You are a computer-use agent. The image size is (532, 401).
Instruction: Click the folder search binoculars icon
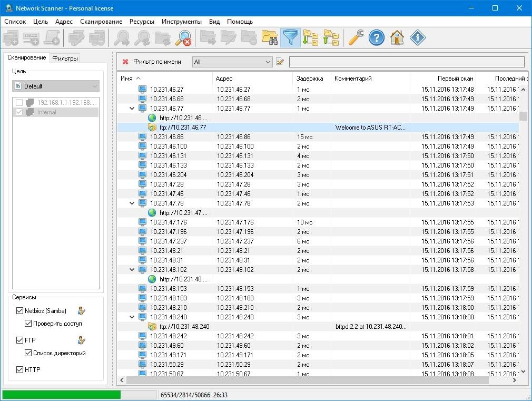pyautogui.click(x=270, y=38)
